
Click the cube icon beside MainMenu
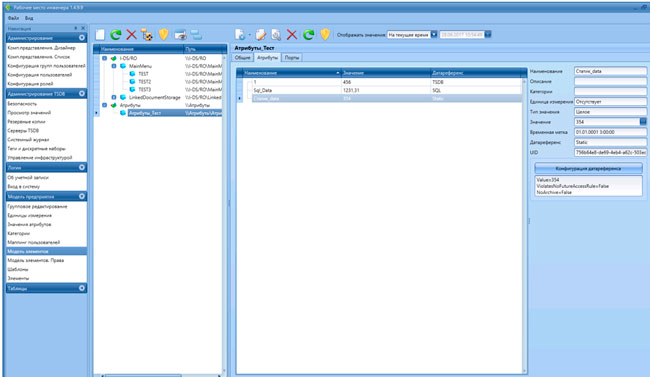(123, 66)
